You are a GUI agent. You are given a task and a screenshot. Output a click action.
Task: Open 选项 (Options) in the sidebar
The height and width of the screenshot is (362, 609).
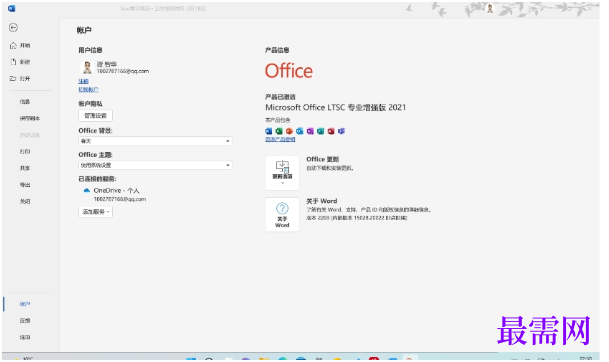(25, 338)
